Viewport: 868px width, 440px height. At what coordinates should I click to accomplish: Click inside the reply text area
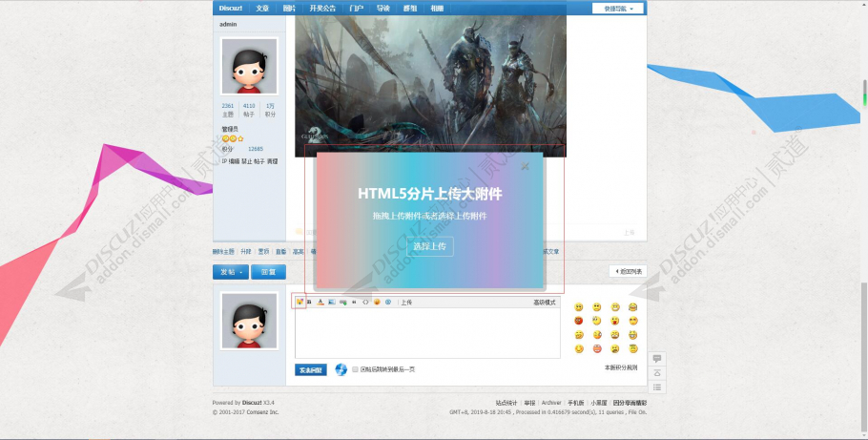pos(427,332)
